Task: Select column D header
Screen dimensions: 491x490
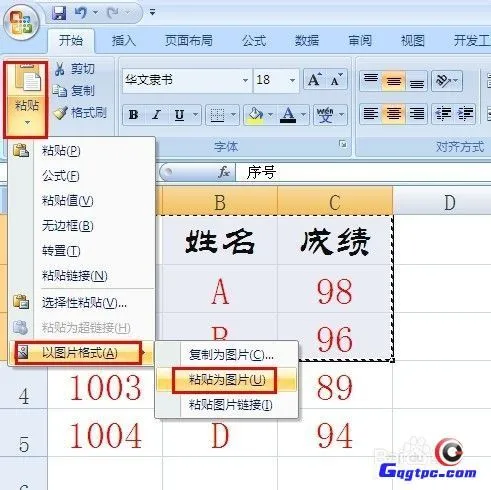Action: [442, 201]
